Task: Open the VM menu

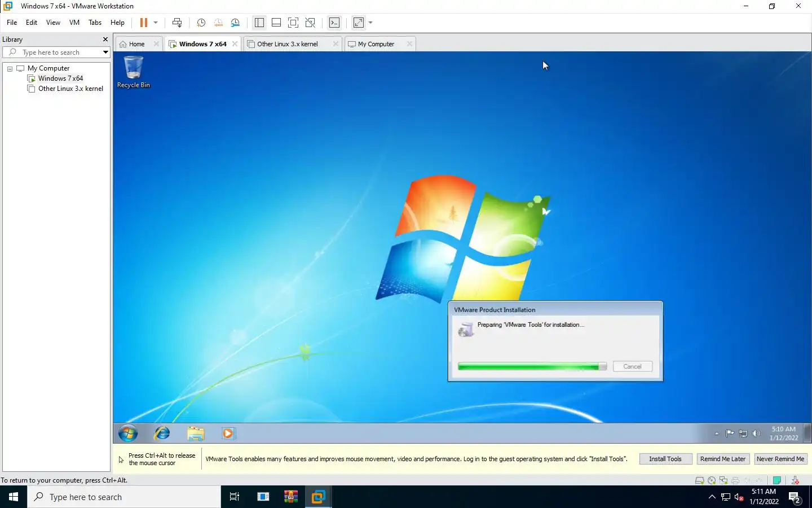Action: click(x=74, y=23)
